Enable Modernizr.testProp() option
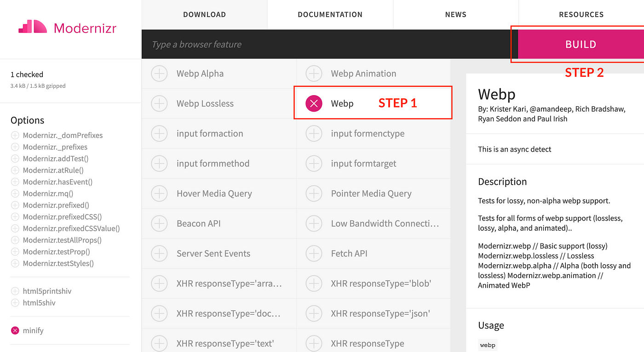The height and width of the screenshot is (352, 644). [x=15, y=252]
